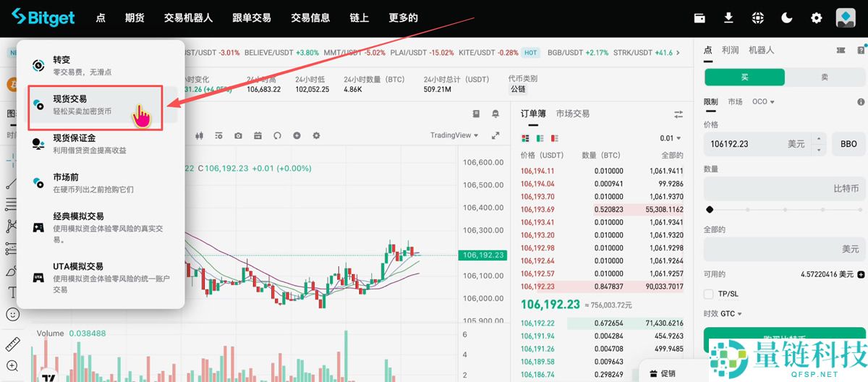Open the settings gear in top bar
Screen dimensions: 868x382
click(817, 18)
